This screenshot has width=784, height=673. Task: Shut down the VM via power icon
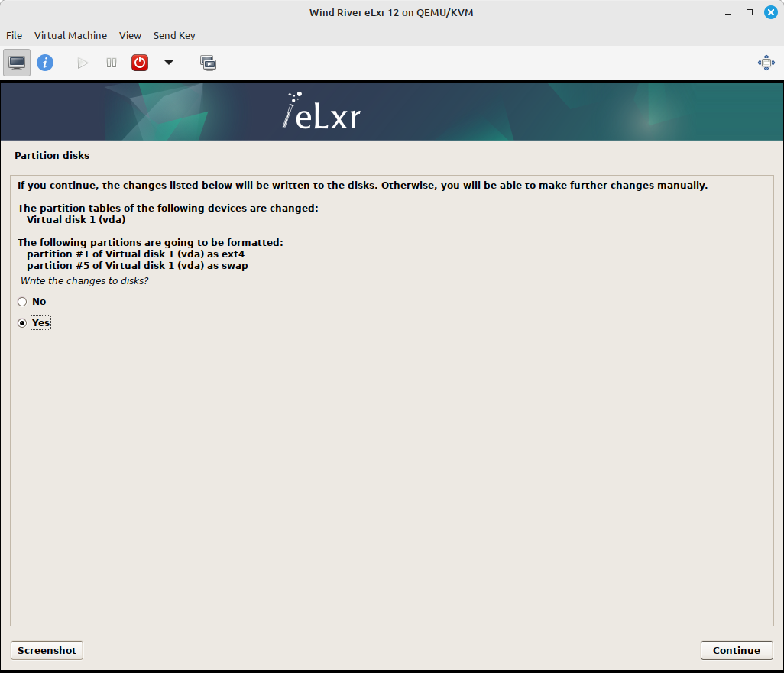(139, 62)
